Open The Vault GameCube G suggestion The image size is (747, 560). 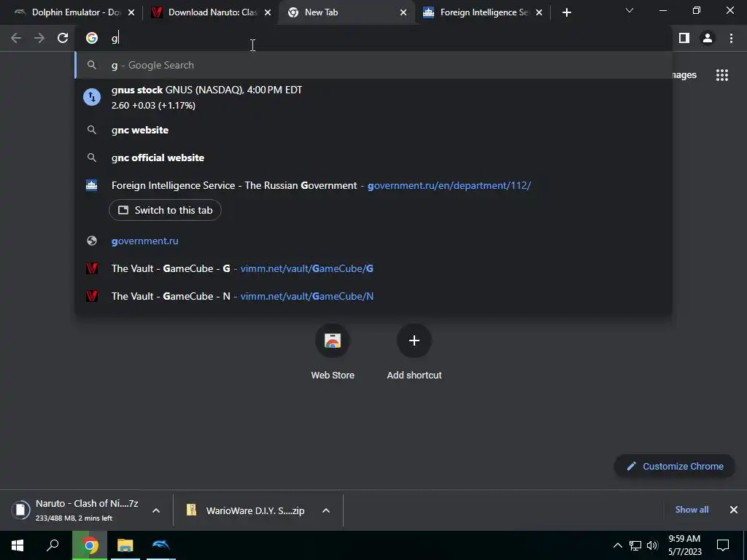(x=373, y=268)
